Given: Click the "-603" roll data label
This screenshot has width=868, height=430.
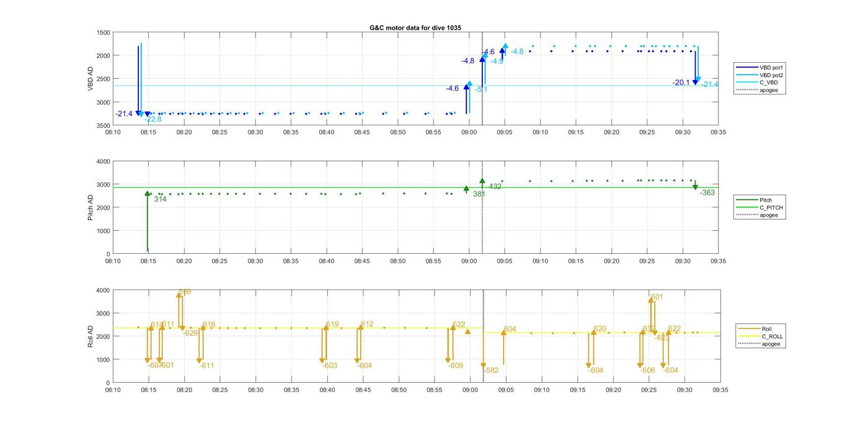Looking at the screenshot, I should pyautogui.click(x=330, y=366).
